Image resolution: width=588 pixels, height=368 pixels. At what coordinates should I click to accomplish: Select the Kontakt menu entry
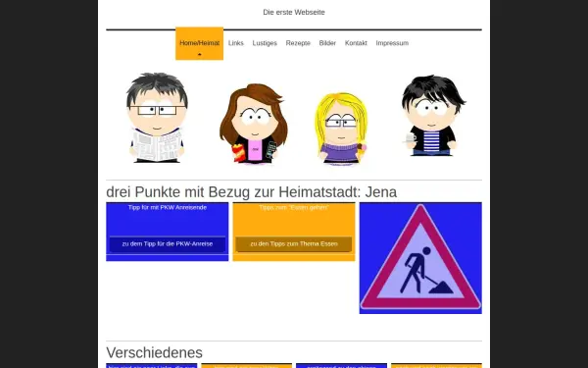pyautogui.click(x=356, y=43)
